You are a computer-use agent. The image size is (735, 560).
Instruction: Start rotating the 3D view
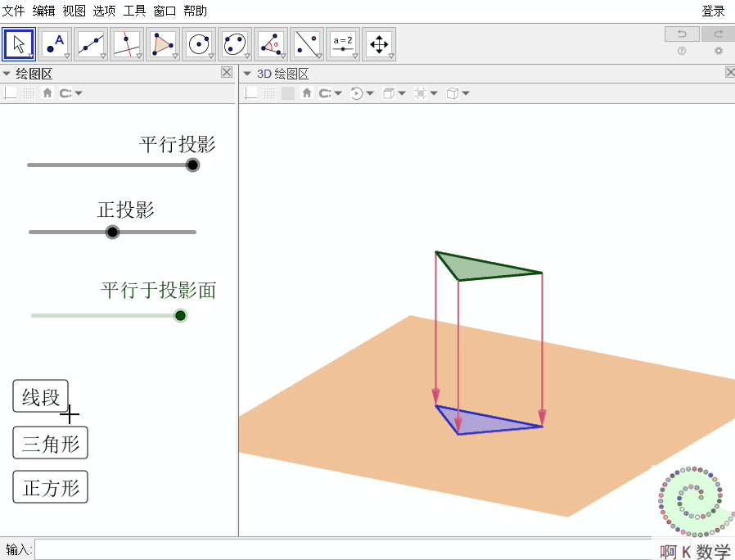tap(357, 93)
